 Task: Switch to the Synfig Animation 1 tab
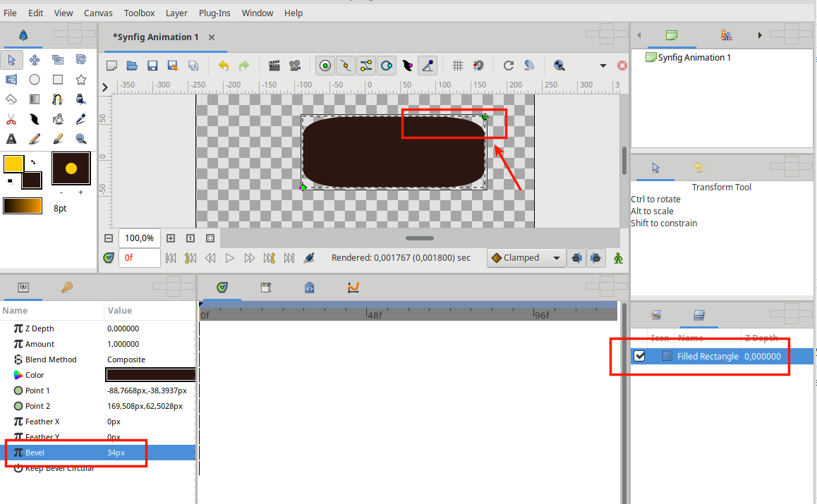coord(155,37)
